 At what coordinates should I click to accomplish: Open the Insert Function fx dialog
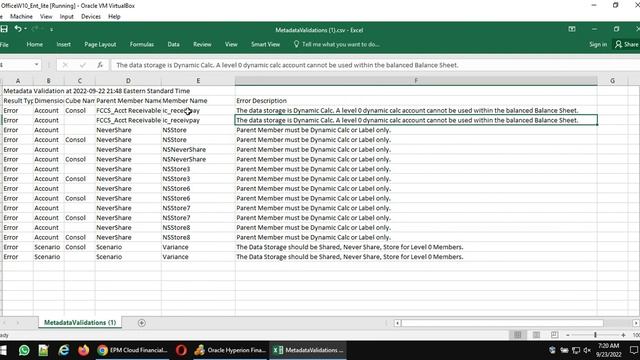coord(100,65)
